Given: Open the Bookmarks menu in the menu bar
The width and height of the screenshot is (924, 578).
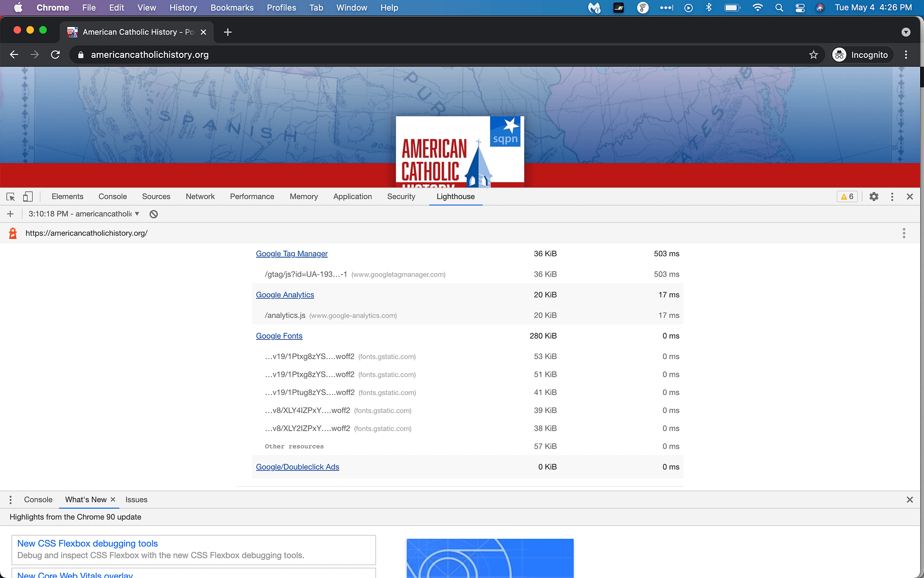Looking at the screenshot, I should pyautogui.click(x=231, y=8).
